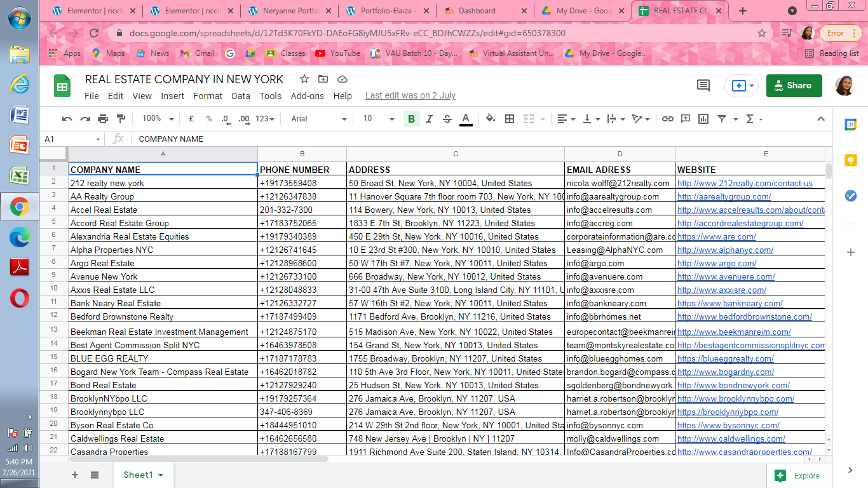
Task: Select the Paint format tool
Action: click(x=121, y=119)
